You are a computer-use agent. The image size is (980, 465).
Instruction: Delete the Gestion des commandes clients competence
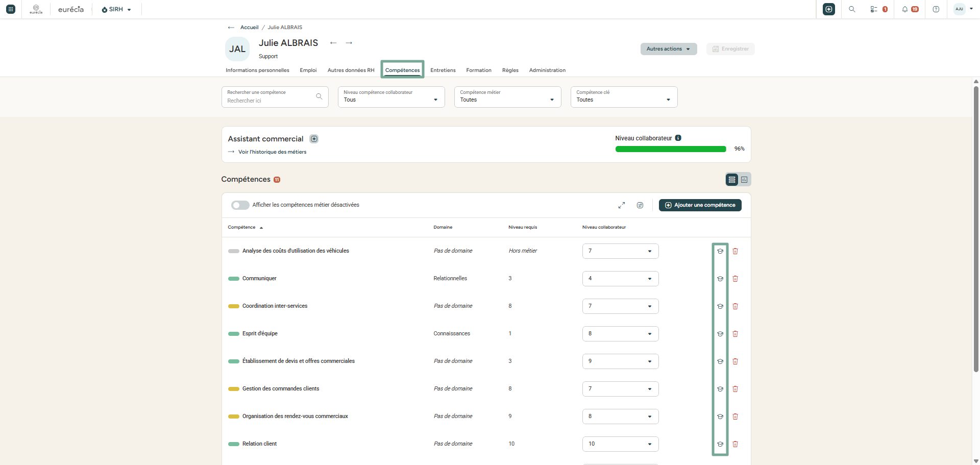click(736, 389)
